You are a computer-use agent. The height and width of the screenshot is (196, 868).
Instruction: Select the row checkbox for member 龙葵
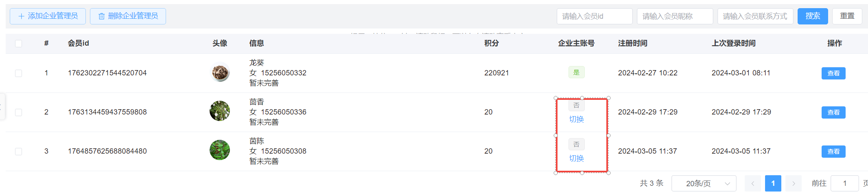(18, 73)
